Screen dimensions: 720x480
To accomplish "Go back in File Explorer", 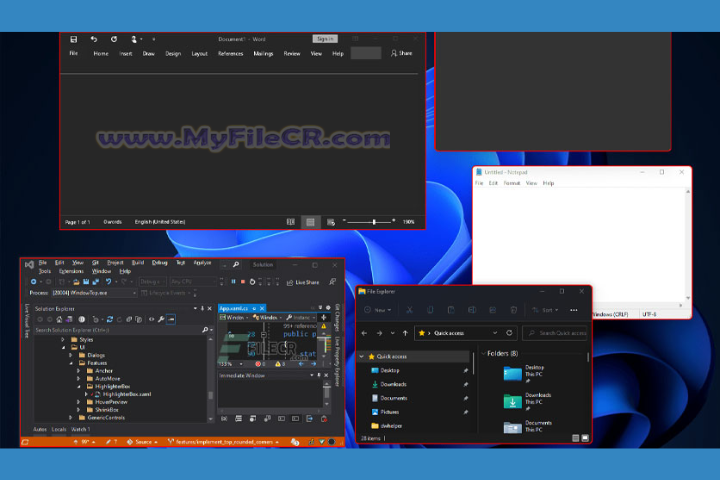I will pos(364,333).
